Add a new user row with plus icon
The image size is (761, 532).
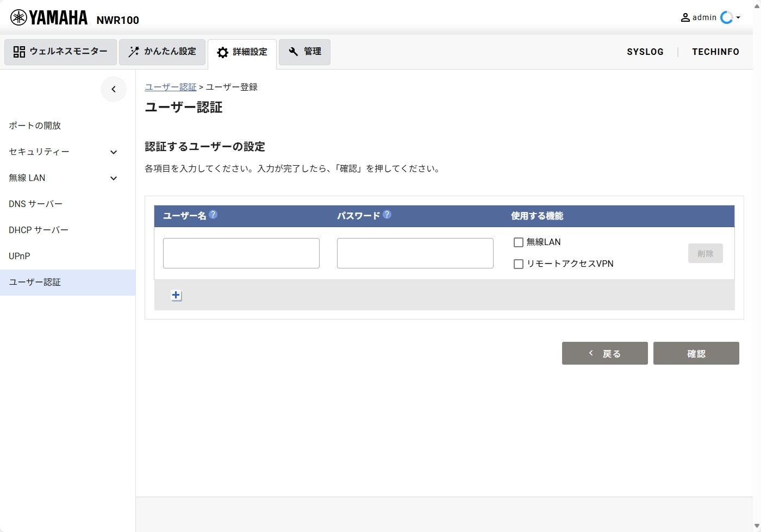[x=176, y=295]
